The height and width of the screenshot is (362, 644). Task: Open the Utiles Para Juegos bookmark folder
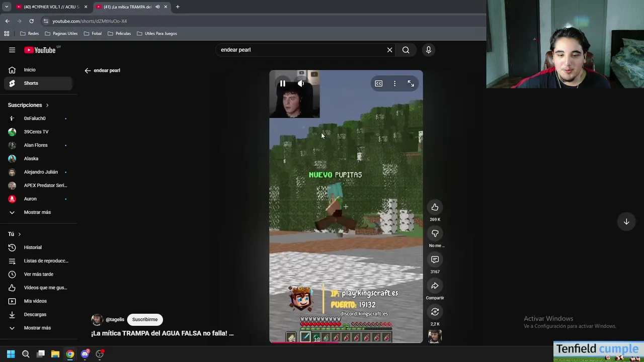click(157, 34)
